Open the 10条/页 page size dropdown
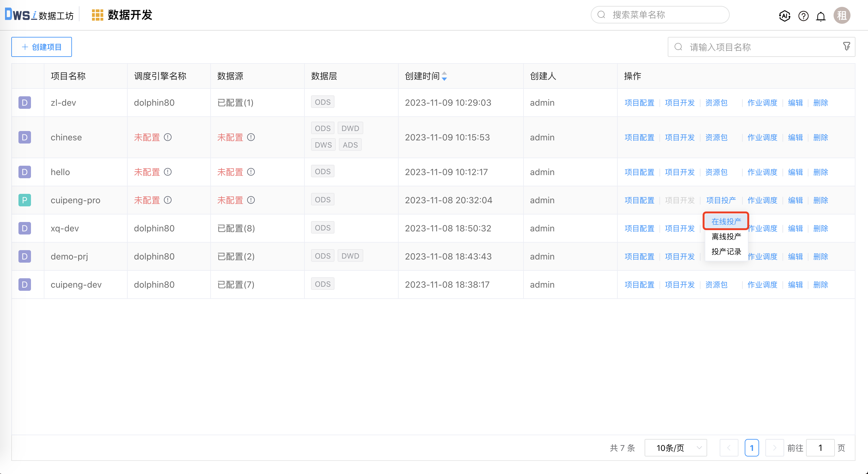This screenshot has height=474, width=868. coord(676,448)
